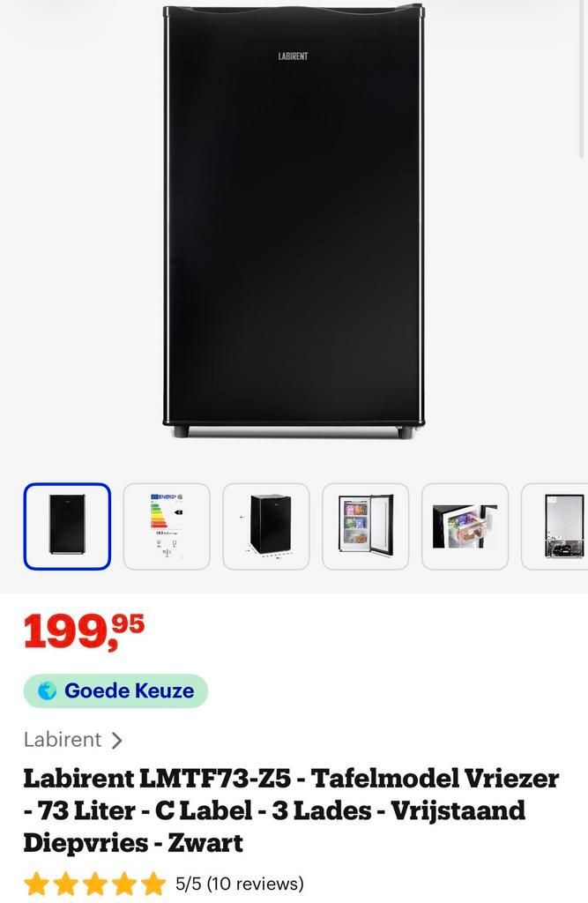
Task: Click the LABIRENT logo on freezer door
Action: click(293, 56)
